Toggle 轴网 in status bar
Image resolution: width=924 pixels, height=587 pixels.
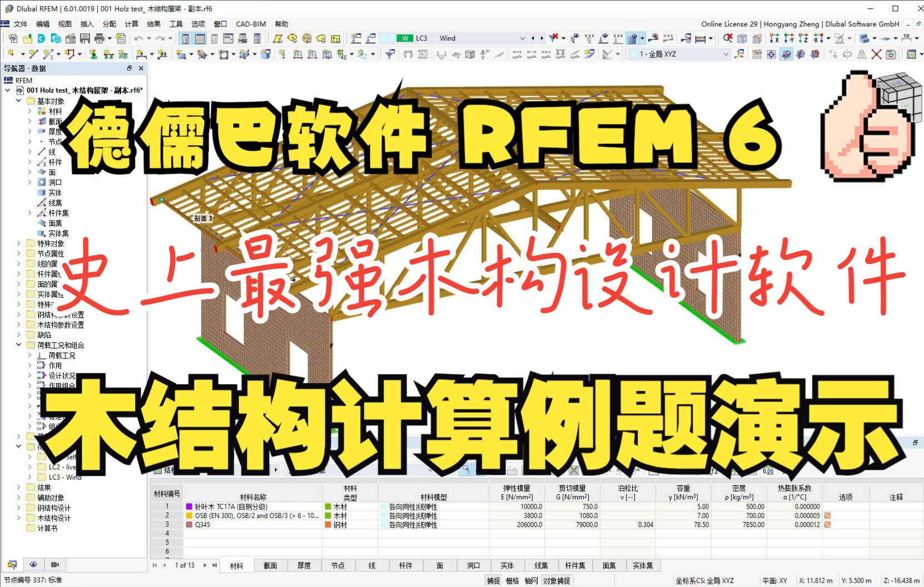point(531,581)
